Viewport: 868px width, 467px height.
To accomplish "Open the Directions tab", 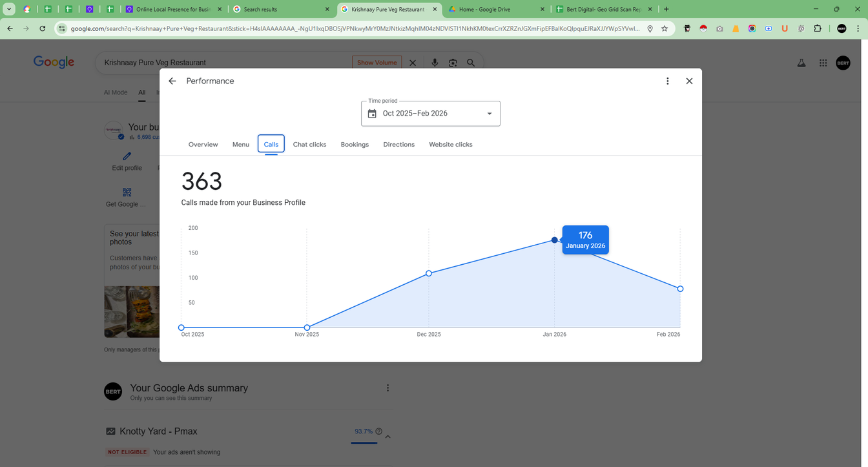I will pos(399,145).
